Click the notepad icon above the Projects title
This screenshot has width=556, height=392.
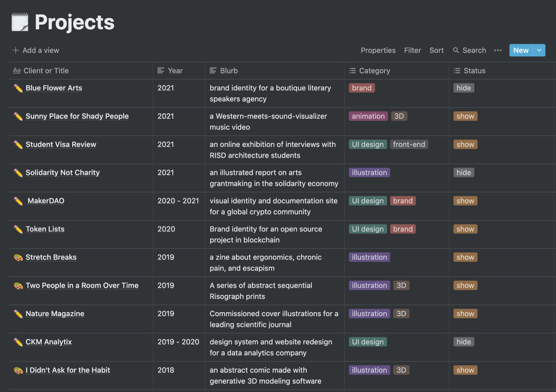click(x=20, y=21)
